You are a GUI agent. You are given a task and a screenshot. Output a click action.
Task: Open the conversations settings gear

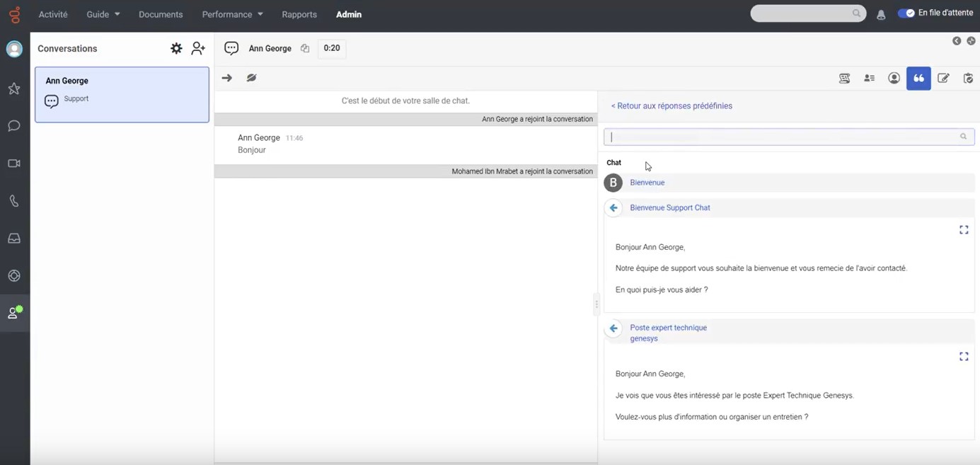tap(176, 47)
